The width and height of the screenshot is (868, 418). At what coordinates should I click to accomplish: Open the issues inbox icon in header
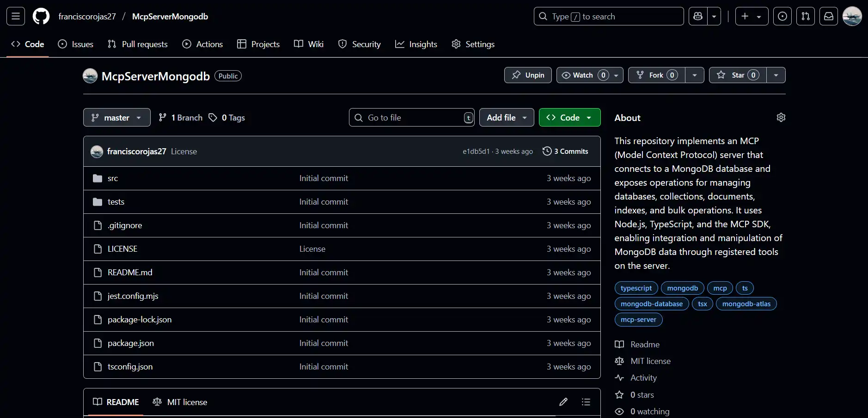coord(782,17)
